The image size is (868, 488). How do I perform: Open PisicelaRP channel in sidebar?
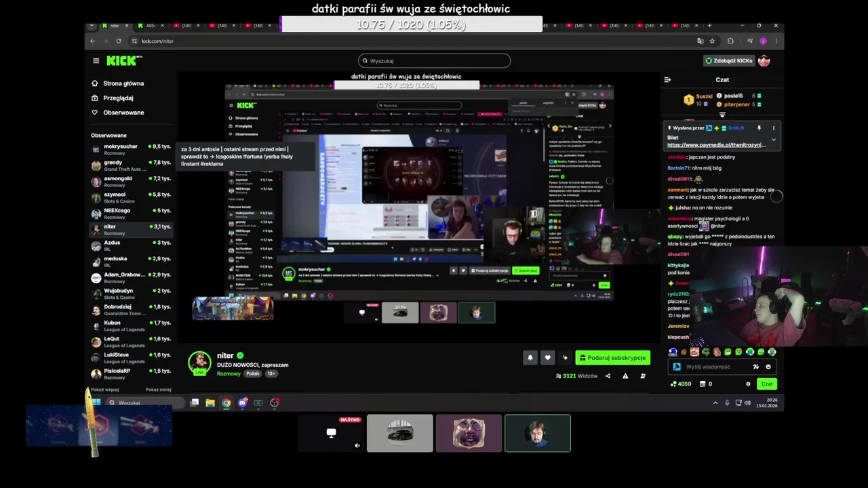131,373
